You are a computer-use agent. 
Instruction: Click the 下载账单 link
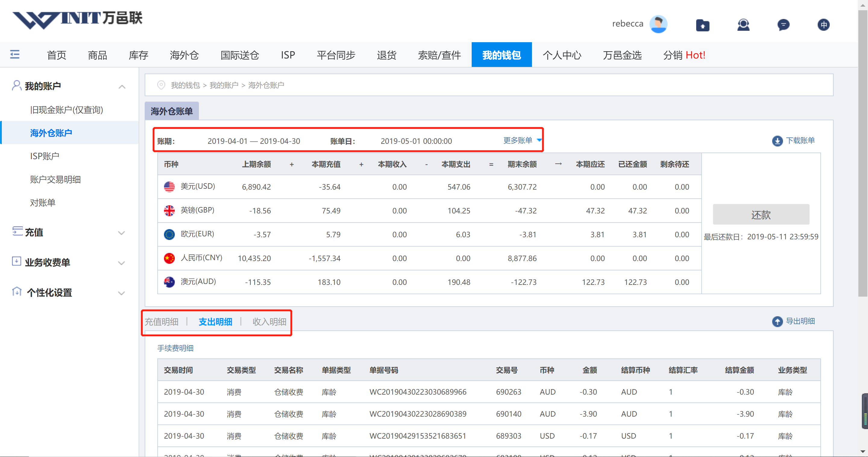coord(800,140)
